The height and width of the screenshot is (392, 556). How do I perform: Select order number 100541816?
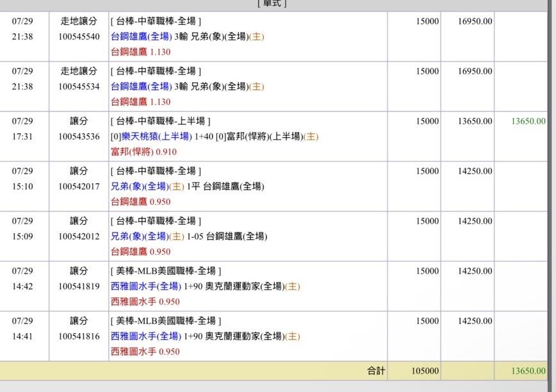79,336
